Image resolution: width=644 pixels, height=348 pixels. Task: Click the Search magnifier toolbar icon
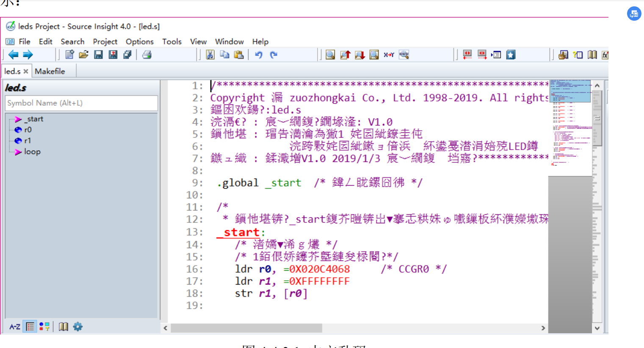[x=330, y=55]
